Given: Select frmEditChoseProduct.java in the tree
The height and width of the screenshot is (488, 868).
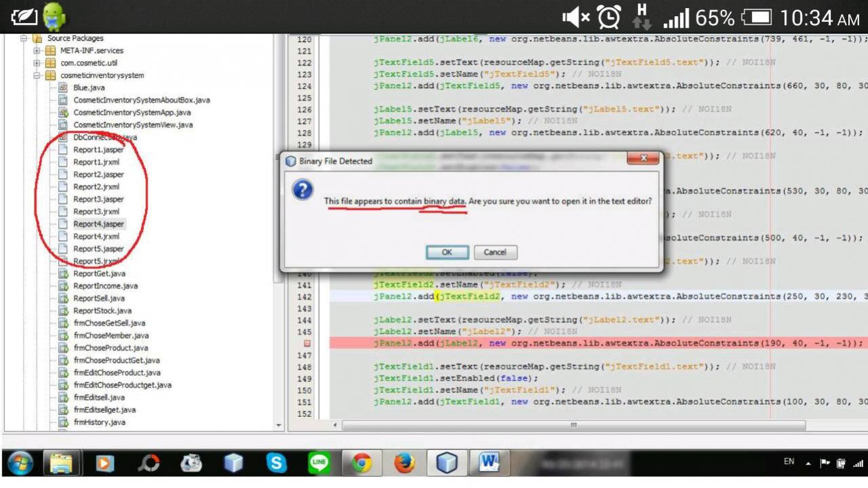Looking at the screenshot, I should (x=117, y=373).
